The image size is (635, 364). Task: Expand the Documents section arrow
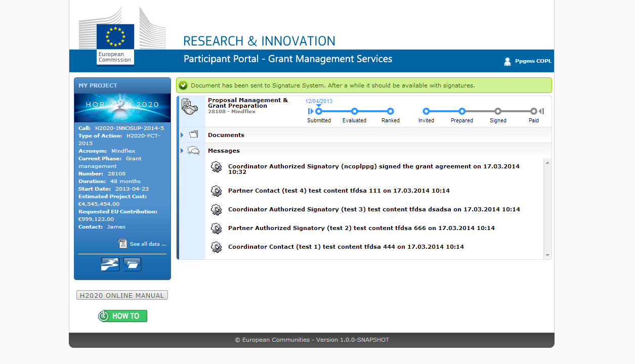click(x=182, y=135)
